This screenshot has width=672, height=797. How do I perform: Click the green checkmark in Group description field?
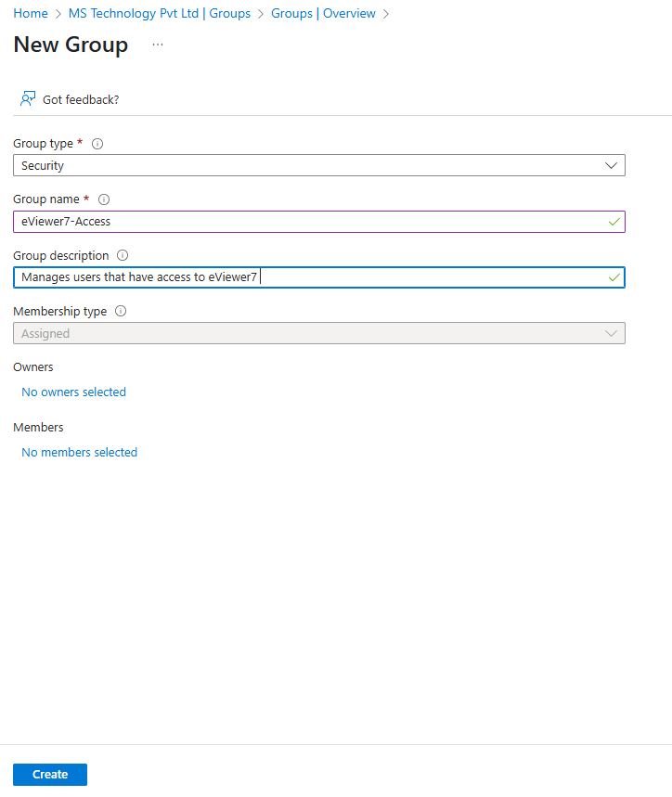(613, 276)
